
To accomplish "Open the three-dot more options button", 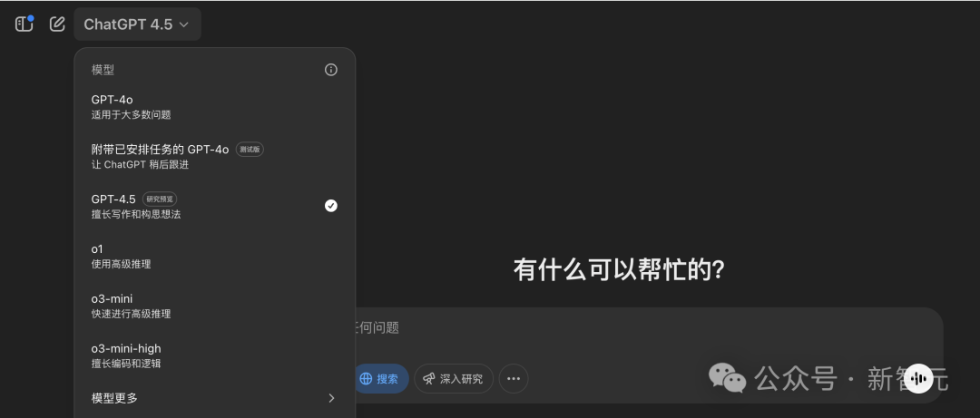I will coord(514,379).
